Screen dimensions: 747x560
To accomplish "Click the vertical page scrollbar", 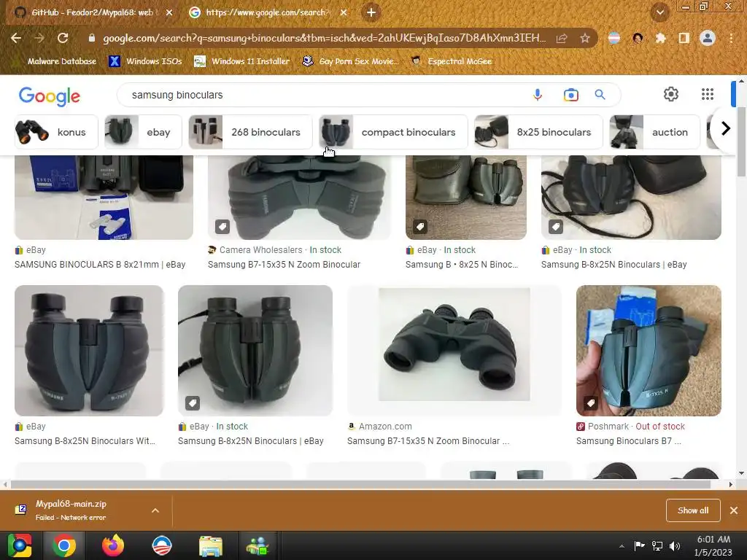I will pyautogui.click(x=741, y=141).
